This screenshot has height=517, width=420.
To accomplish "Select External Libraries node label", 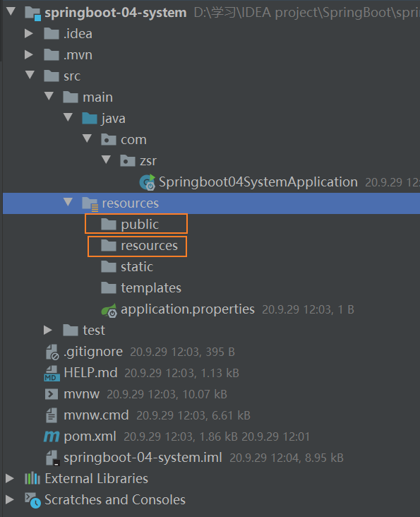I will coord(96,478).
